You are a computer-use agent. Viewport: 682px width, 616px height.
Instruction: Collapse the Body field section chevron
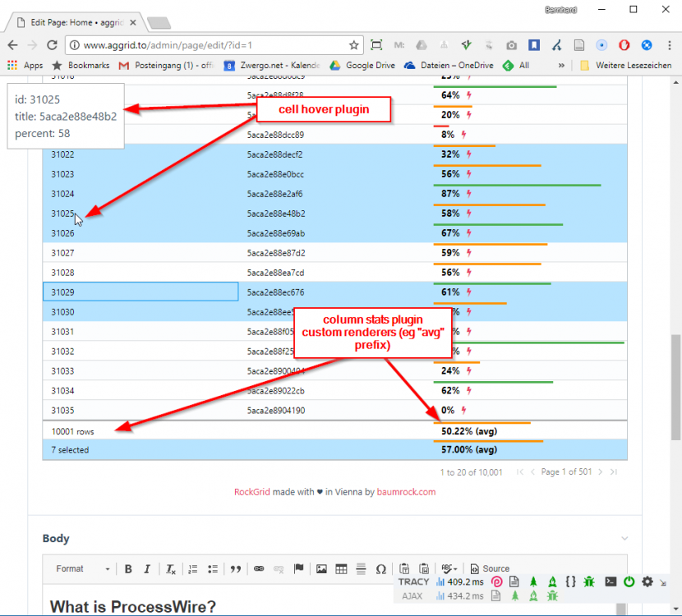[x=624, y=539]
